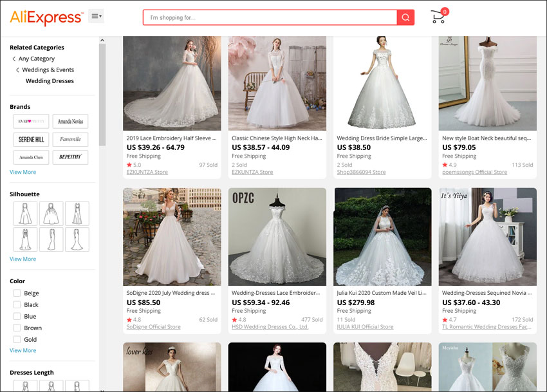Screen dimensions: 547x392
Task: Select Wedding Dresses category
Action: pos(50,81)
